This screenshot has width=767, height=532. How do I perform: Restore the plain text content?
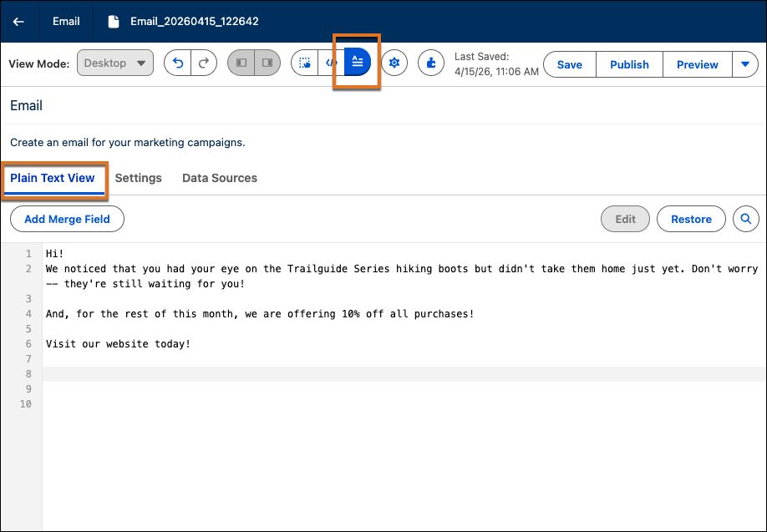point(691,219)
